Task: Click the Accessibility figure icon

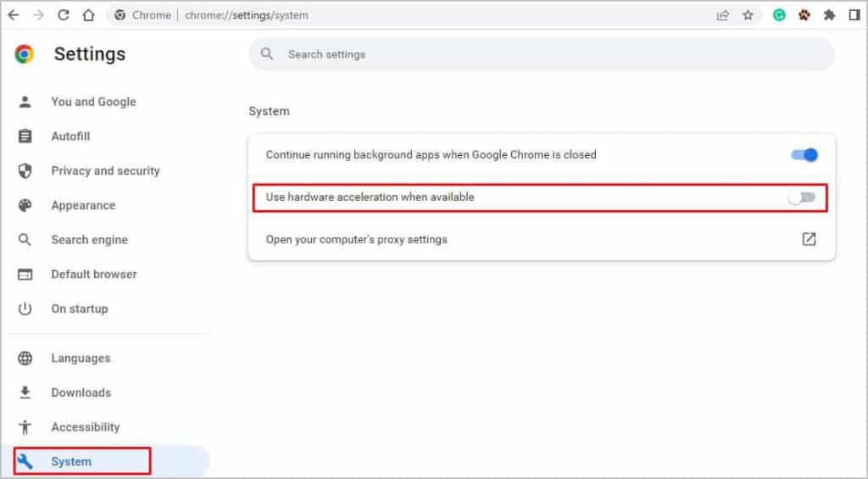Action: (x=25, y=427)
